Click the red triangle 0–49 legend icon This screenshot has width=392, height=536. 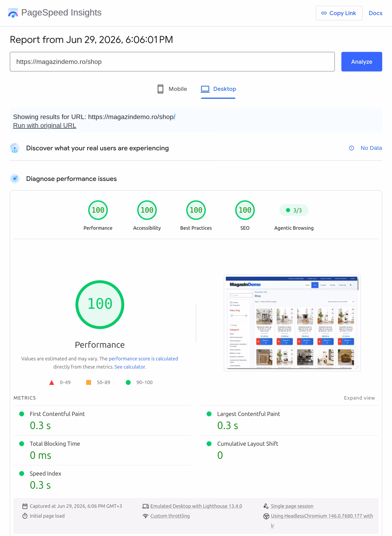(x=52, y=383)
